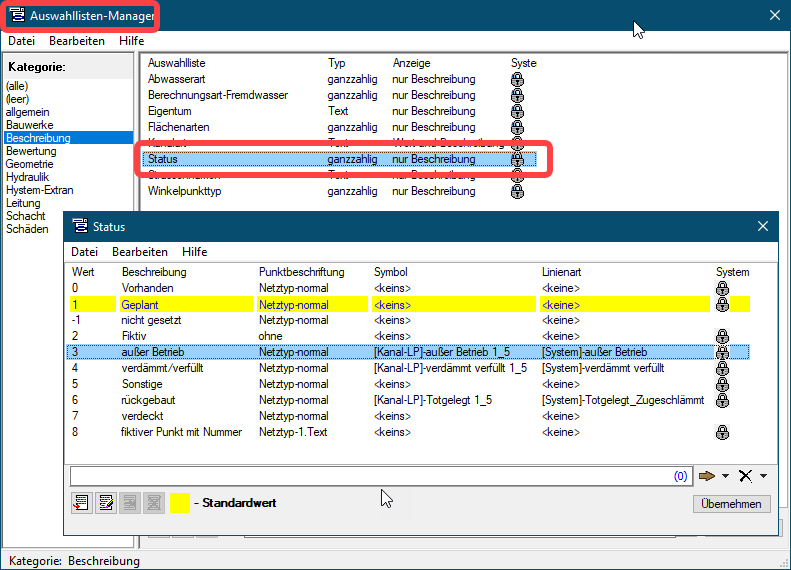
Task: Click the yellow Standardwert color swatch
Action: click(x=180, y=503)
